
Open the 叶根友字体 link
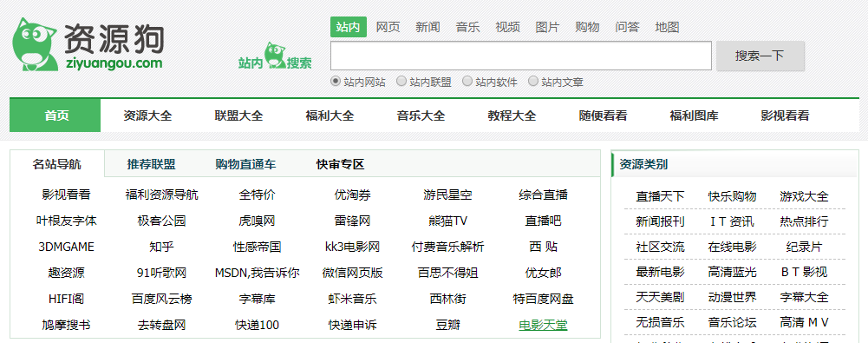[67, 221]
